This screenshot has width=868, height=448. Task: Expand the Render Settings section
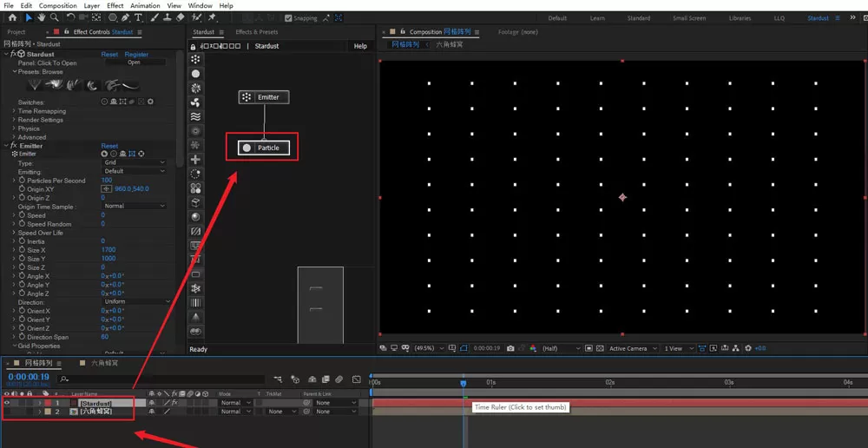coord(15,120)
